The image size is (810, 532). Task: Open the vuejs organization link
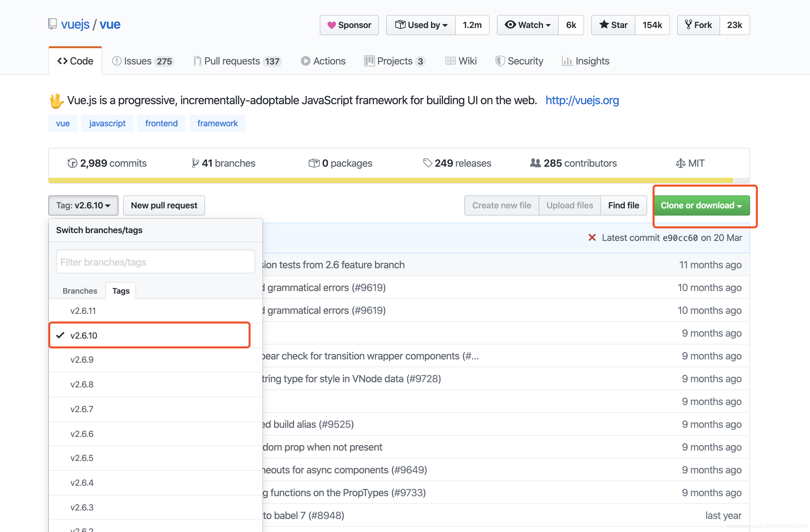click(x=75, y=24)
